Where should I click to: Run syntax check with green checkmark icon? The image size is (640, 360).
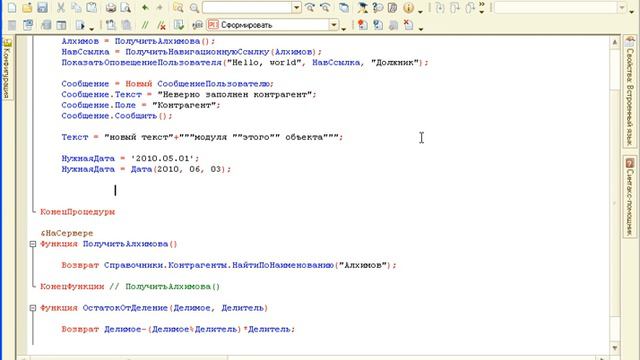179,25
